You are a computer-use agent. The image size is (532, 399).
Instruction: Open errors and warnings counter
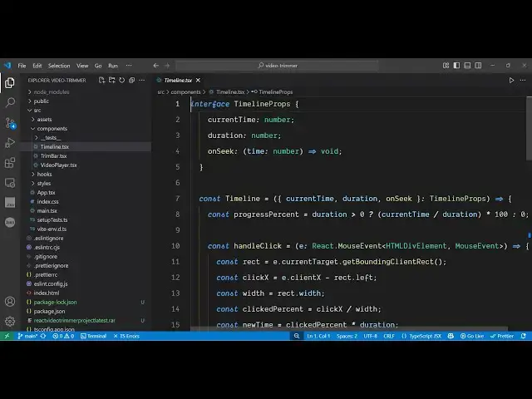63,336
